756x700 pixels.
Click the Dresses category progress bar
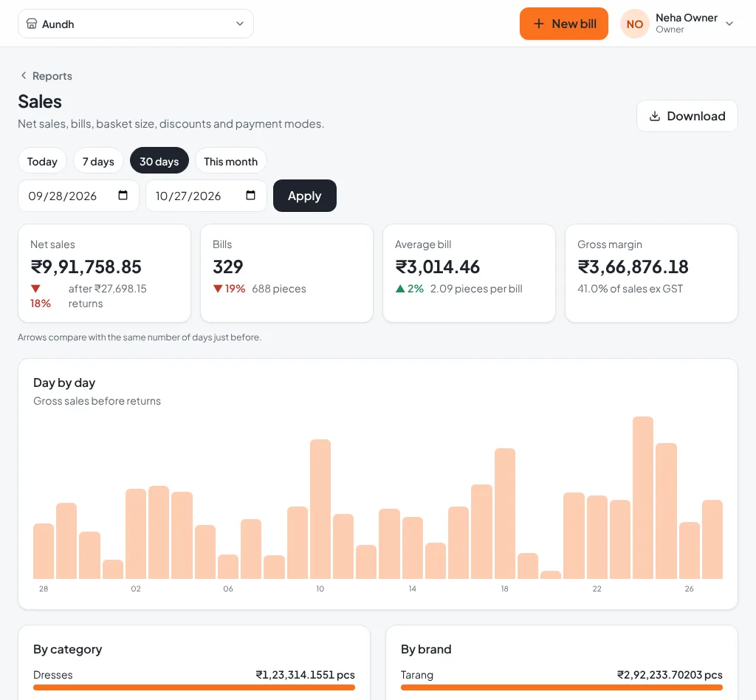click(194, 687)
